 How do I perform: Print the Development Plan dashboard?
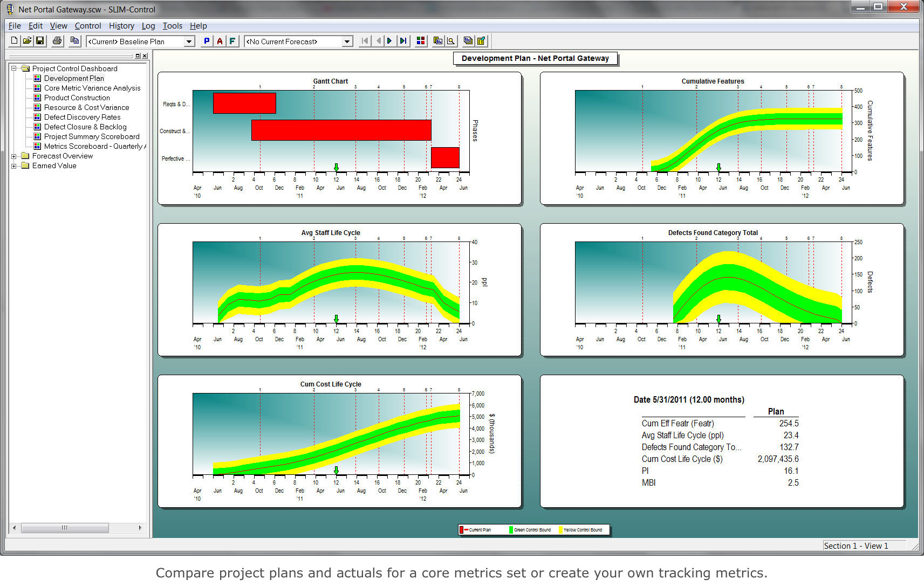pyautogui.click(x=57, y=40)
